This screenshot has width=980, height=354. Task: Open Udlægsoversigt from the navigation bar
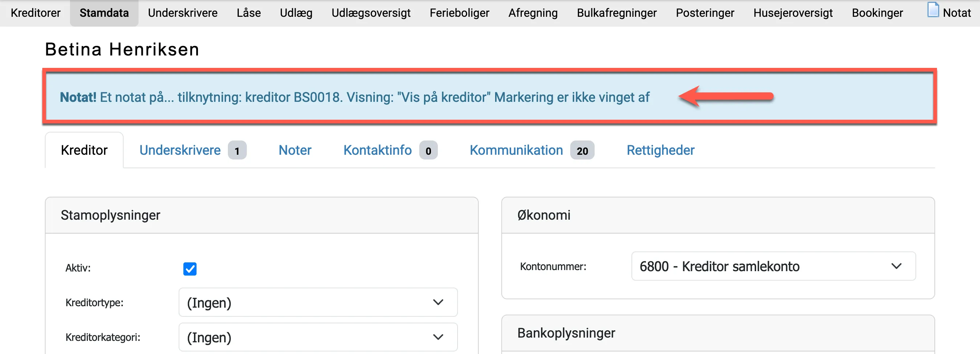371,12
